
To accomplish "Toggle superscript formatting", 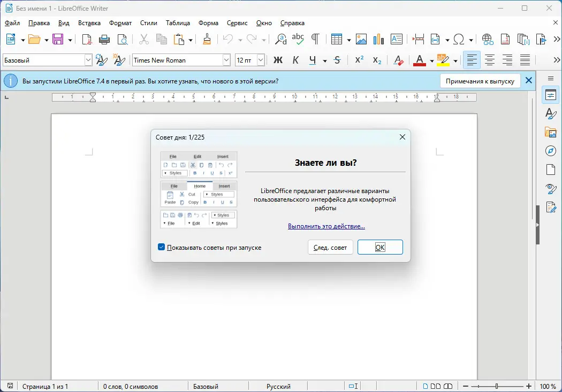I will click(x=359, y=60).
